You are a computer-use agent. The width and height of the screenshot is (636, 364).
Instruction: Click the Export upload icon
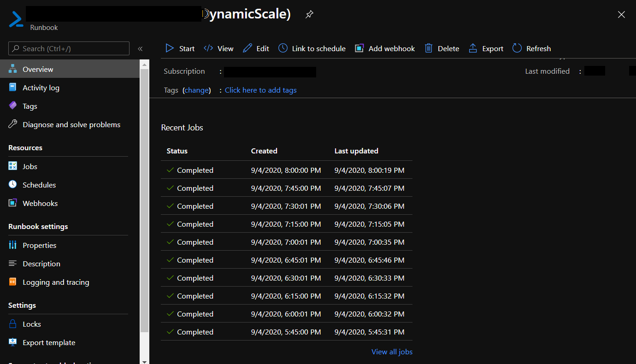473,48
